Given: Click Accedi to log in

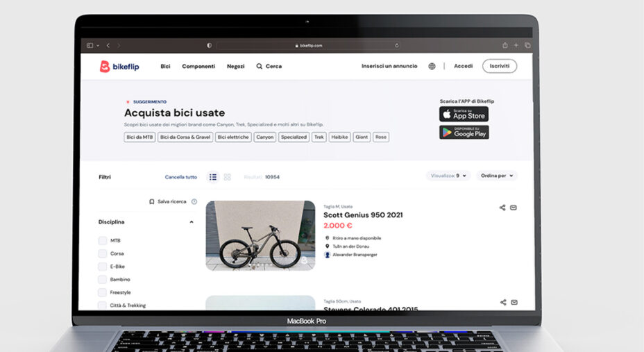Looking at the screenshot, I should click(x=464, y=66).
